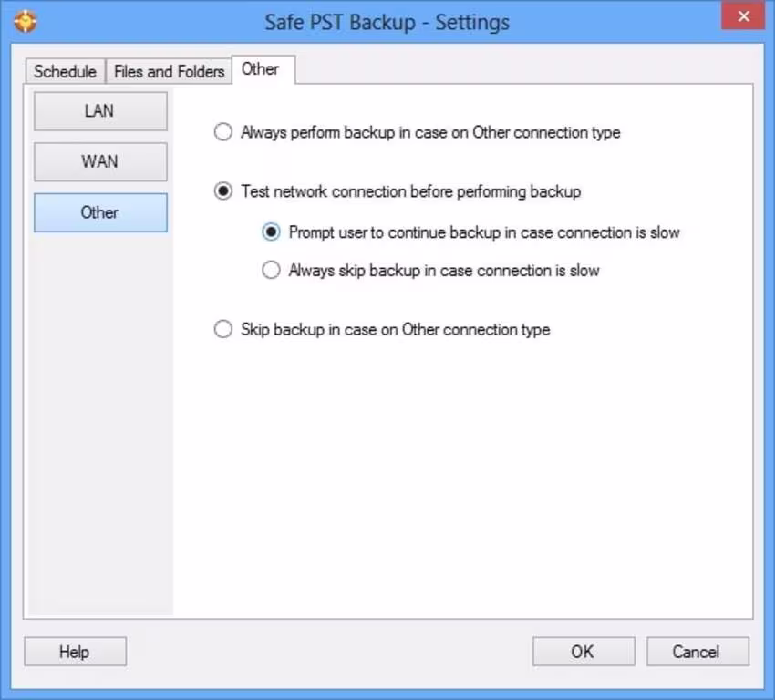
Task: Choose Prompt user to continue backup radio
Action: coord(271,232)
